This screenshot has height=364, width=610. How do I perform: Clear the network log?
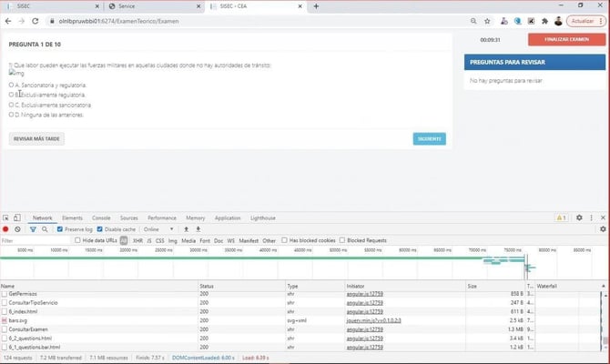tap(17, 229)
